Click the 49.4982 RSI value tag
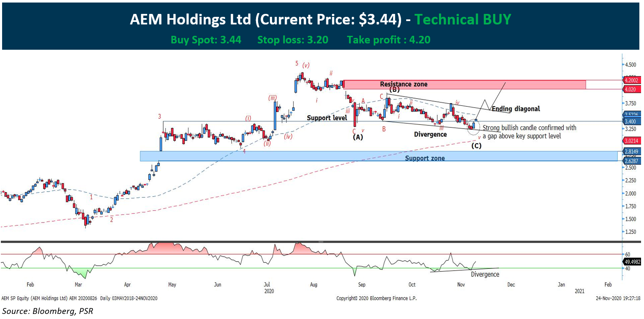Screen dimensions: 644x319 pyautogui.click(x=632, y=262)
